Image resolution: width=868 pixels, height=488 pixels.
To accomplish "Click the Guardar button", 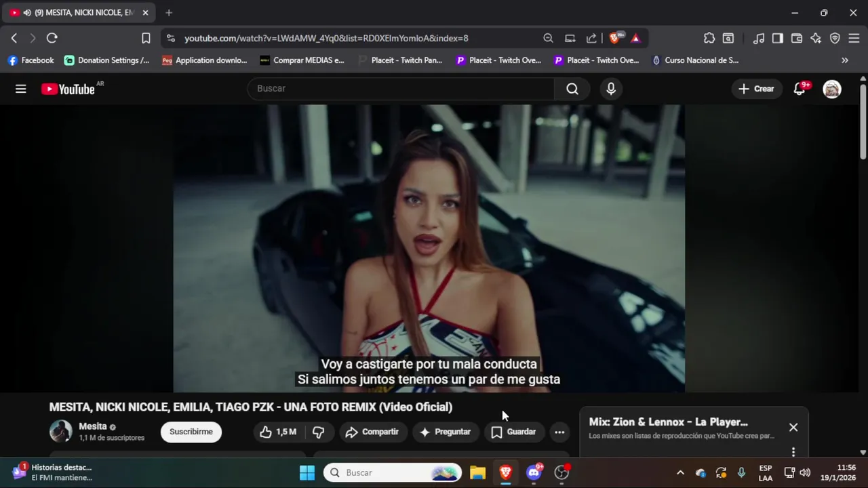I will [513, 432].
